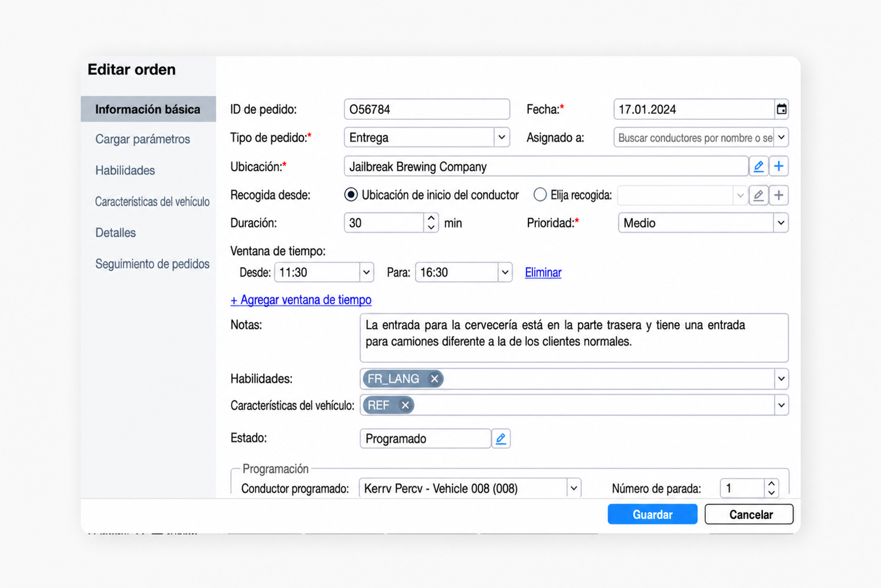Click the pickup add plus icon
The height and width of the screenshot is (588, 881).
click(778, 195)
